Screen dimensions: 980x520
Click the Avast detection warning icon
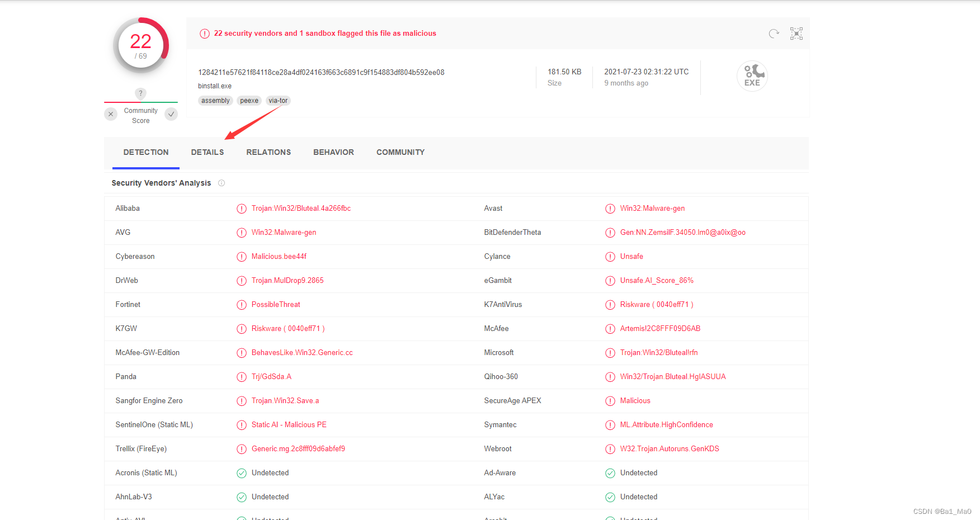click(x=610, y=209)
